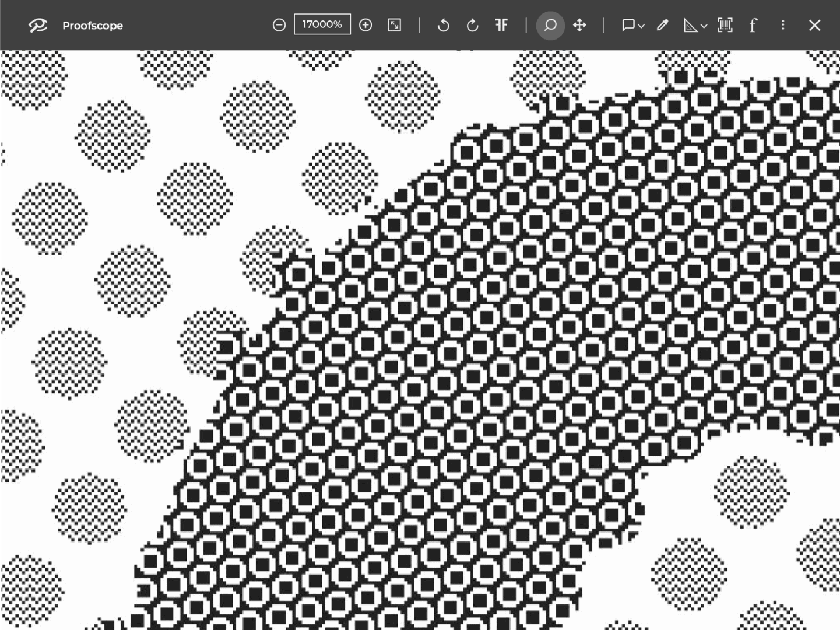Select the ruler measure tool
The height and width of the screenshot is (630, 840).
(x=690, y=26)
